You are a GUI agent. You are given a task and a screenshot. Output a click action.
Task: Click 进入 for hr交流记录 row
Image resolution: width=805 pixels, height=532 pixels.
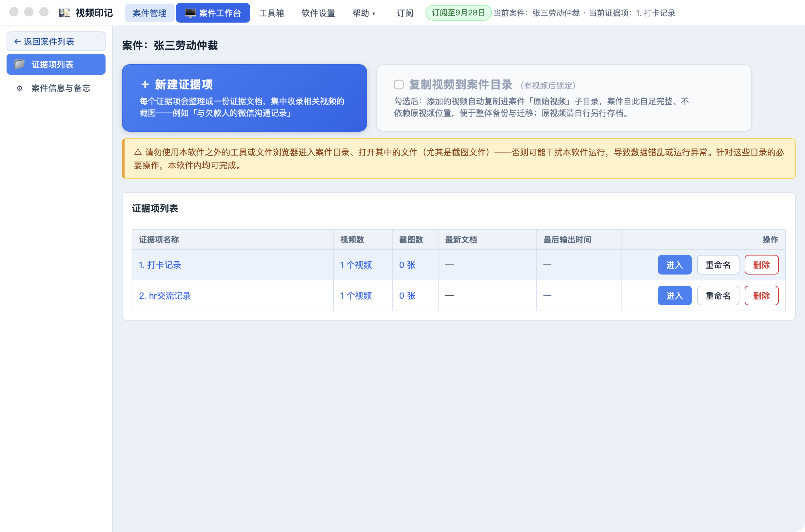[674, 295]
